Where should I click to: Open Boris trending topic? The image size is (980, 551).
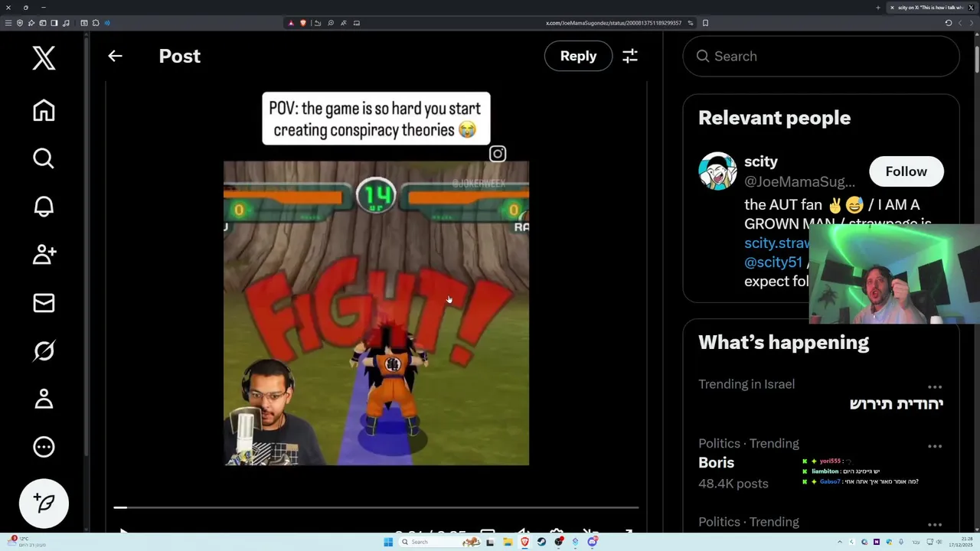click(x=716, y=463)
